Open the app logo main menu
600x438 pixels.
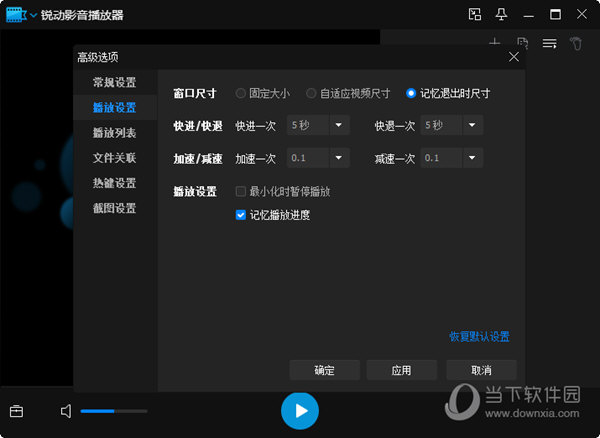(16, 15)
